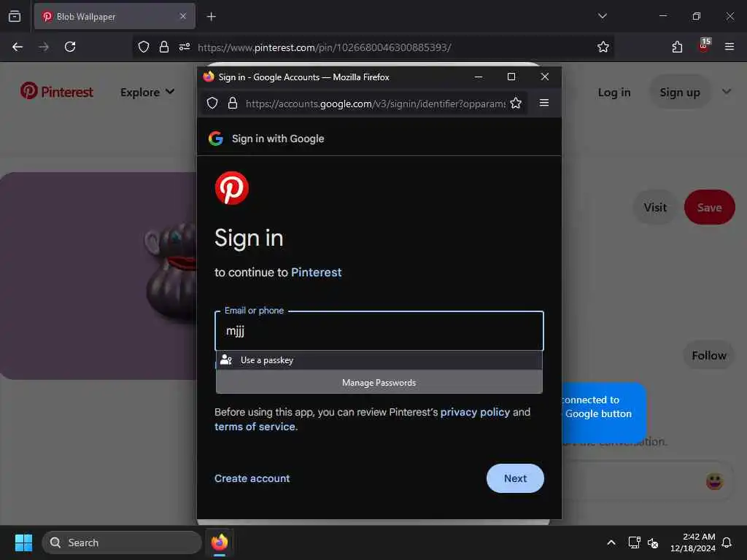The width and height of the screenshot is (747, 560).
Task: Click Sign up on Pinterest page
Action: (680, 93)
